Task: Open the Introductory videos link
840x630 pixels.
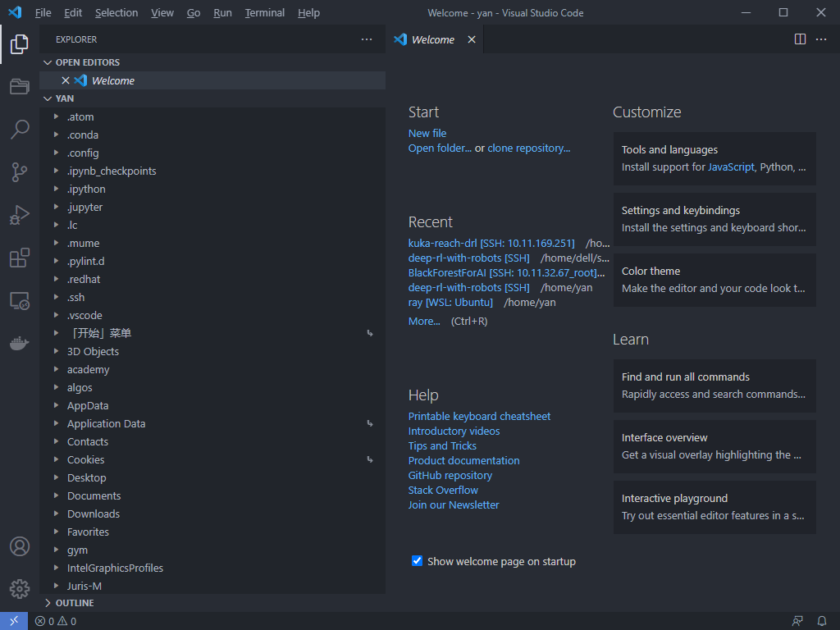Action: (x=454, y=431)
